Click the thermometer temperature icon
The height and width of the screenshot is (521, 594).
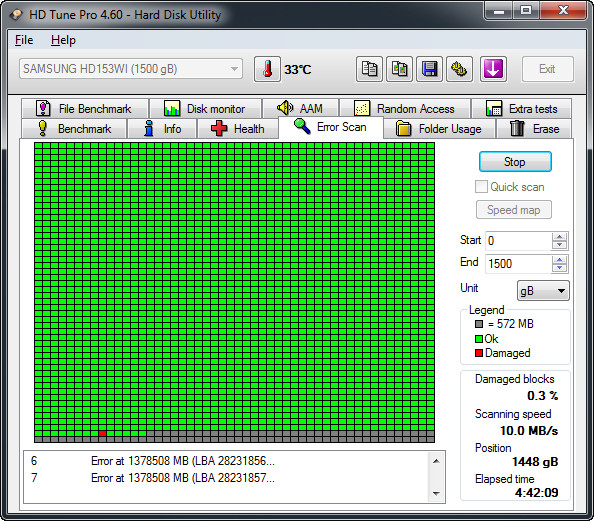tap(267, 69)
